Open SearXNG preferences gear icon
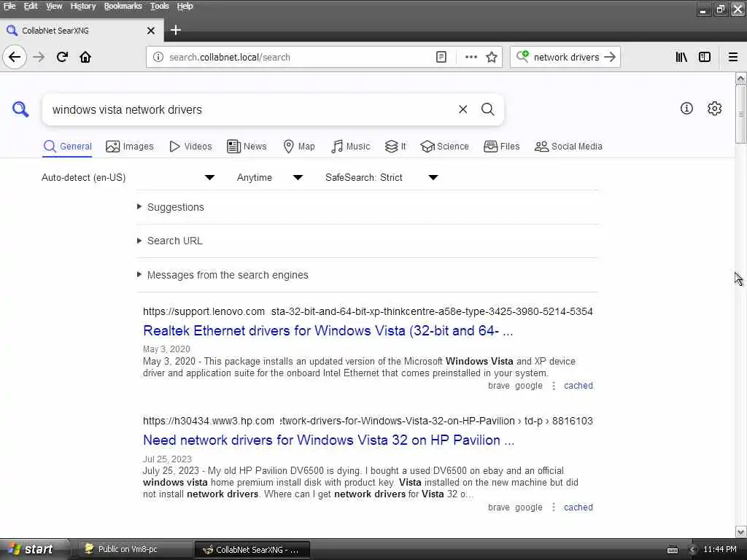Image resolution: width=747 pixels, height=560 pixels. 715,109
